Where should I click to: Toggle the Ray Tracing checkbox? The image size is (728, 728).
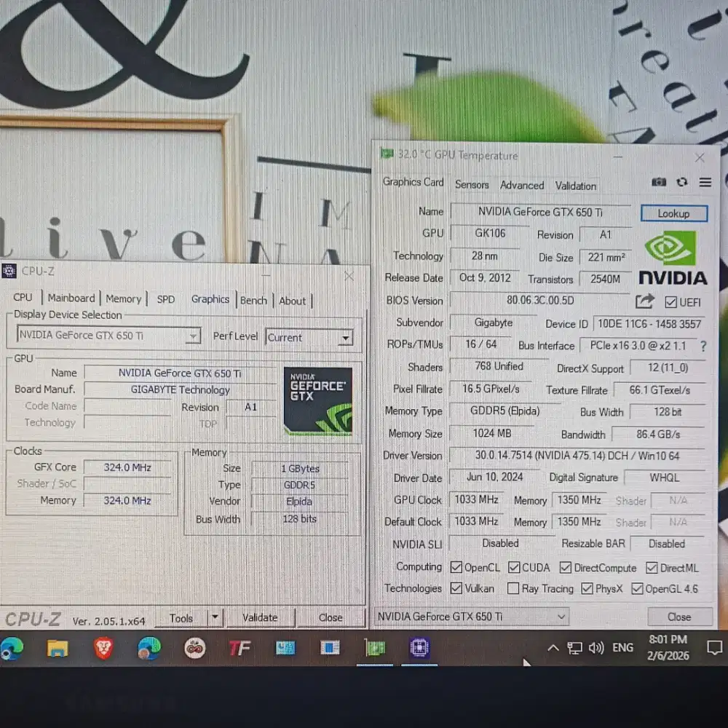coord(512,588)
